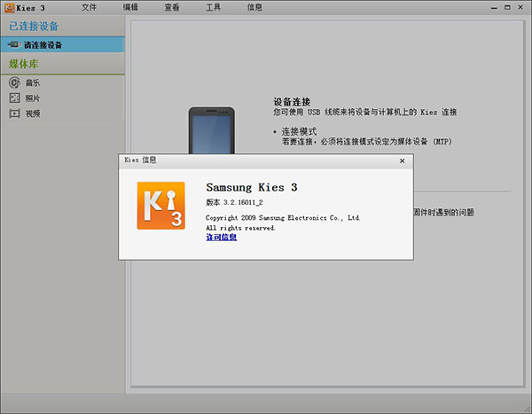Minimize the Kies 3 window
The width and height of the screenshot is (532, 414).
(x=495, y=7)
